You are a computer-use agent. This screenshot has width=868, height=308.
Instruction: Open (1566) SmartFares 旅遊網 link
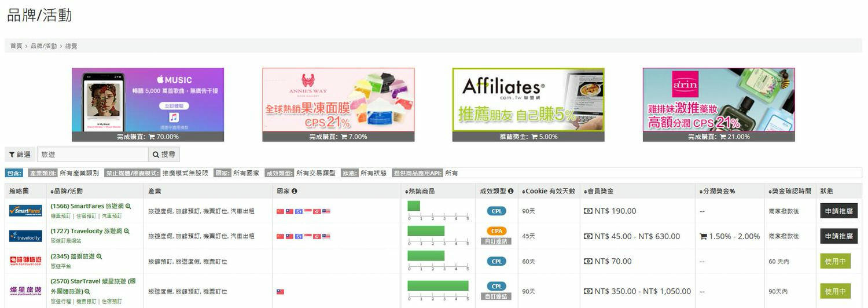click(87, 206)
